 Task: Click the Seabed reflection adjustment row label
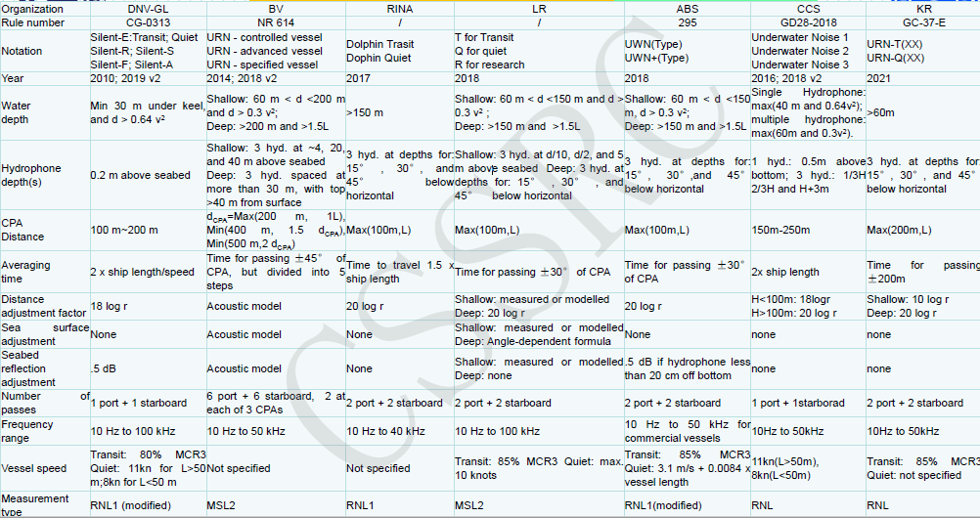click(x=45, y=368)
